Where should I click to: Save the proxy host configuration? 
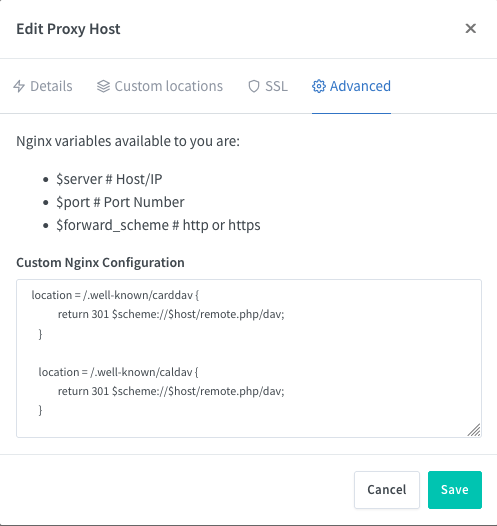pyautogui.click(x=455, y=490)
